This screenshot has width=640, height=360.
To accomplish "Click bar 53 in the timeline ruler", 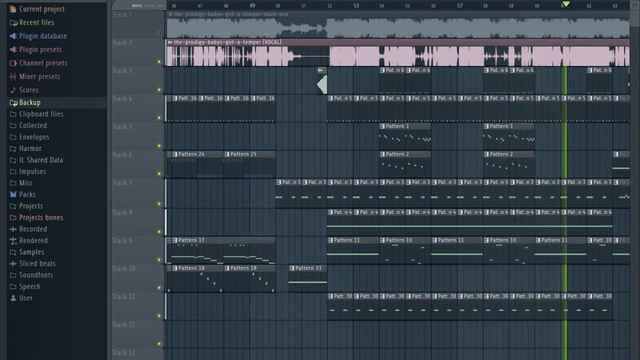I will pyautogui.click(x=356, y=6).
